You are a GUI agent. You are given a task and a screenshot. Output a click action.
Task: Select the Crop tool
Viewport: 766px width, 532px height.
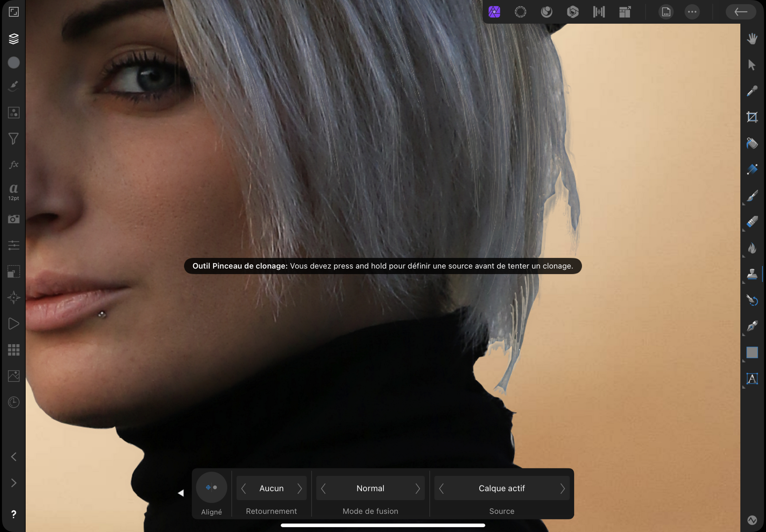click(752, 117)
